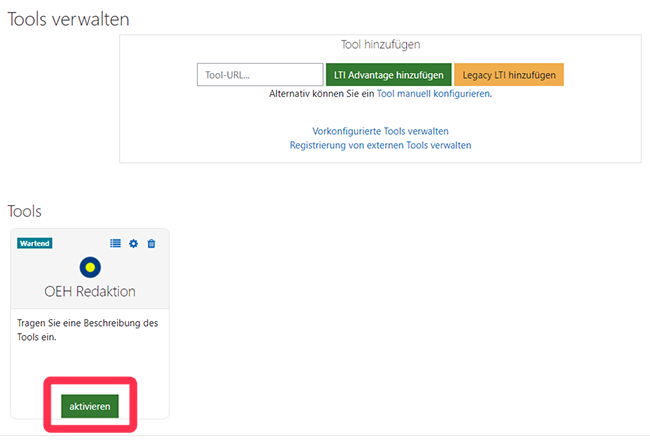
Task: Open 'Registrierung von externen Tools verwalten' link
Action: (380, 145)
